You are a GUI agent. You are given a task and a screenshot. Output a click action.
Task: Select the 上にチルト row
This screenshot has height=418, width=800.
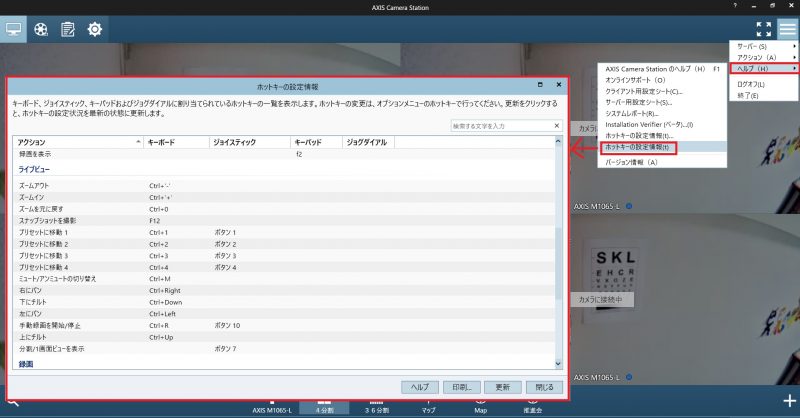tap(284, 337)
